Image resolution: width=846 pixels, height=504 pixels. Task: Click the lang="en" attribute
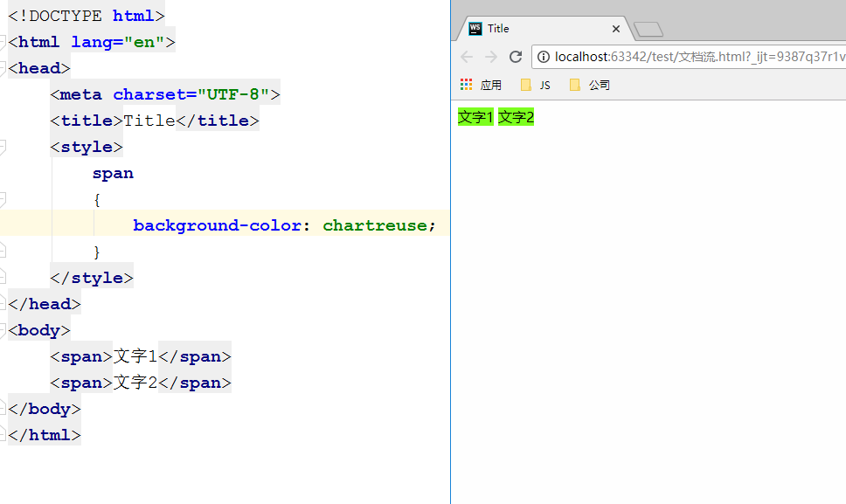coord(118,42)
